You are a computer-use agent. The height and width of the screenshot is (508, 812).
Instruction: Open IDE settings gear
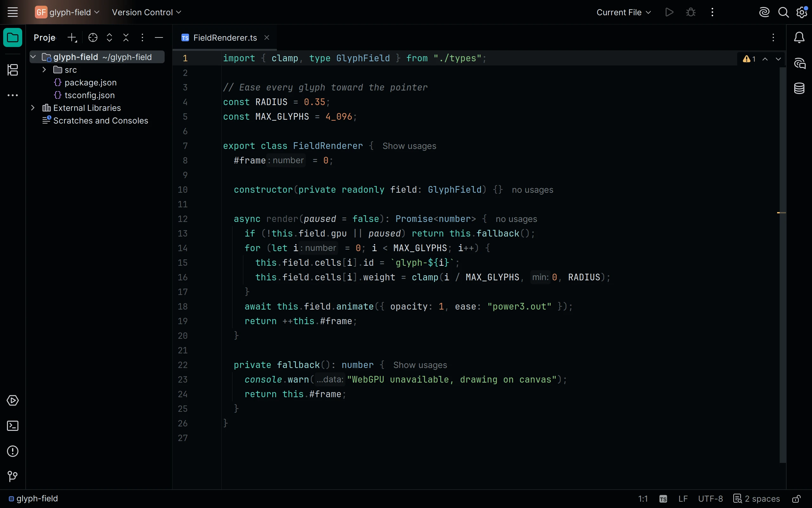pyautogui.click(x=802, y=12)
